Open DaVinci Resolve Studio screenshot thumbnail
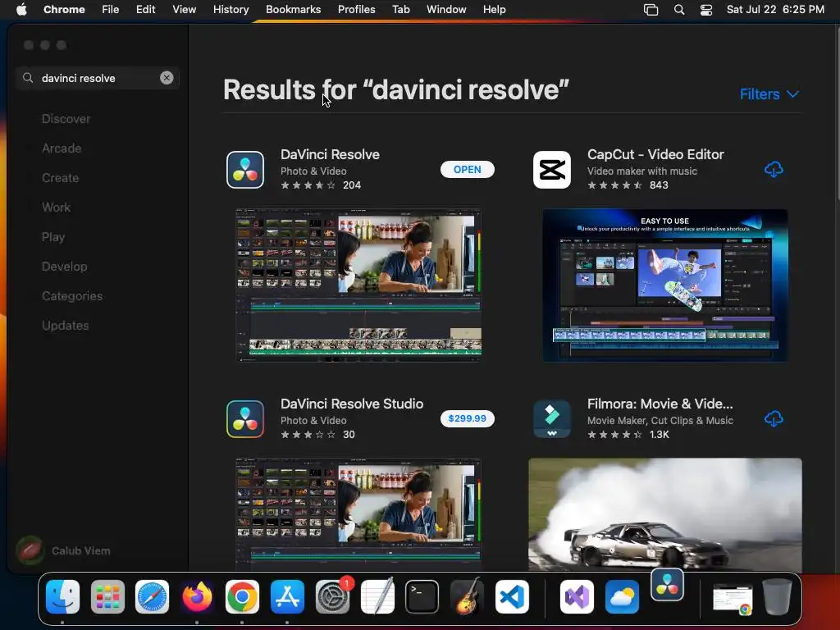Screen dimensions: 840x630 358,514
